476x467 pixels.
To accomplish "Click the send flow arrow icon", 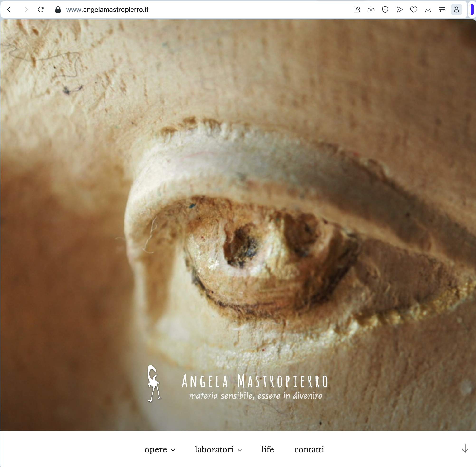I will [x=400, y=10].
